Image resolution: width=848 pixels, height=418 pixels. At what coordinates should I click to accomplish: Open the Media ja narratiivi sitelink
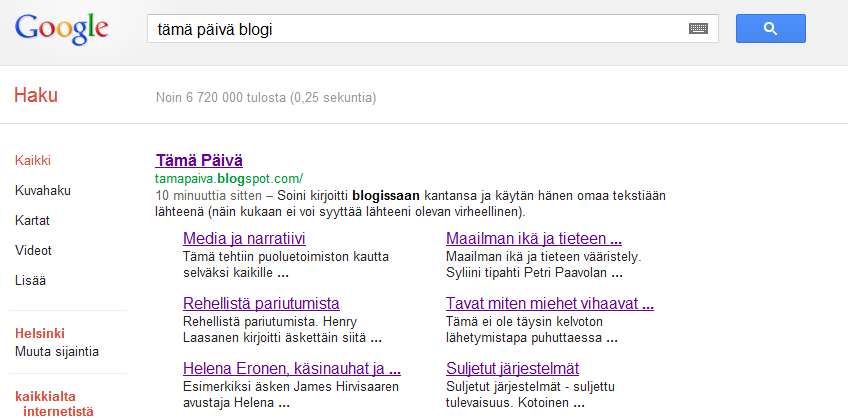tap(244, 238)
